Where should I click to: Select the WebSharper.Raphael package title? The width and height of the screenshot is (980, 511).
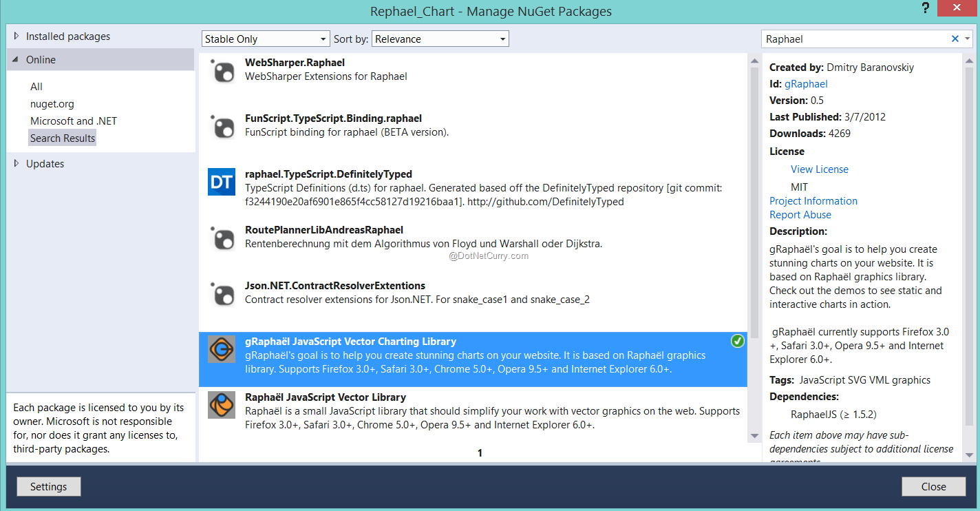pyautogui.click(x=295, y=63)
